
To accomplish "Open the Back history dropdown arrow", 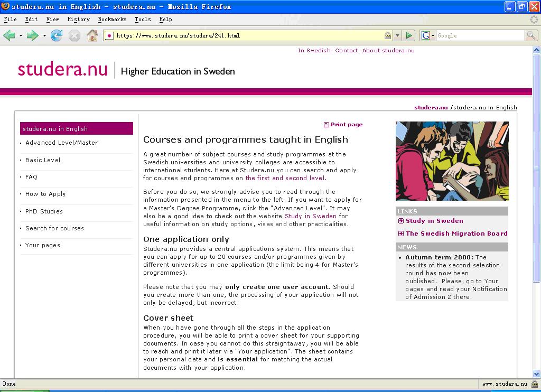I will pos(21,35).
